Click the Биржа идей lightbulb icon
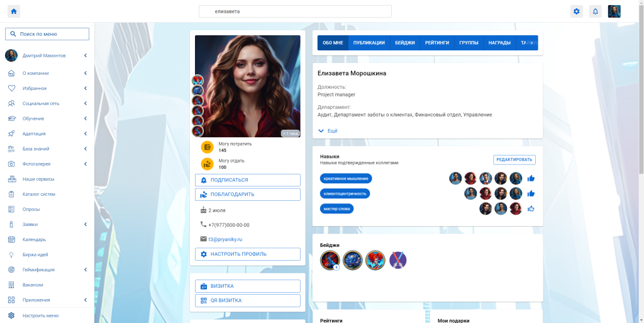This screenshot has width=644, height=323. [11, 254]
